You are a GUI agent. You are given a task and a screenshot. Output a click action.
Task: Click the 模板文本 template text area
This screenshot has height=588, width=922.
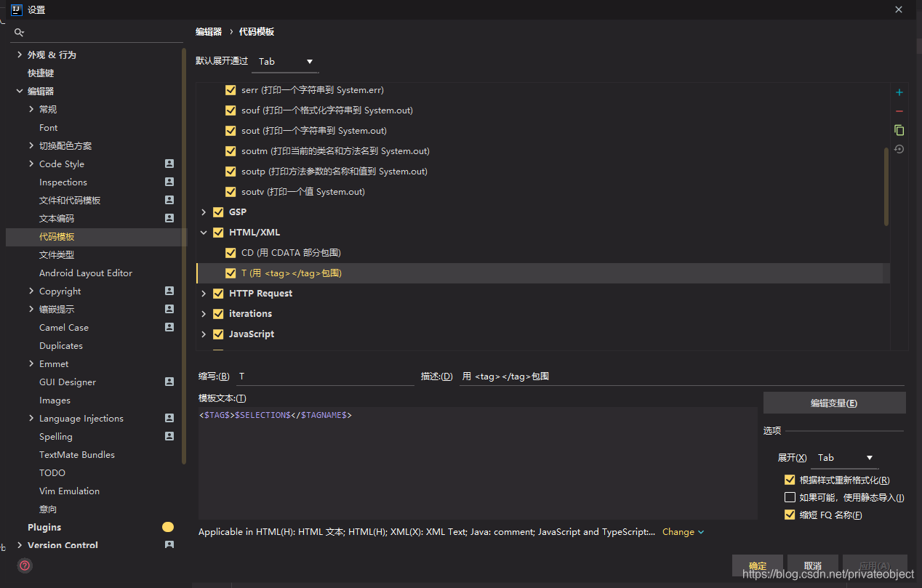click(x=478, y=463)
